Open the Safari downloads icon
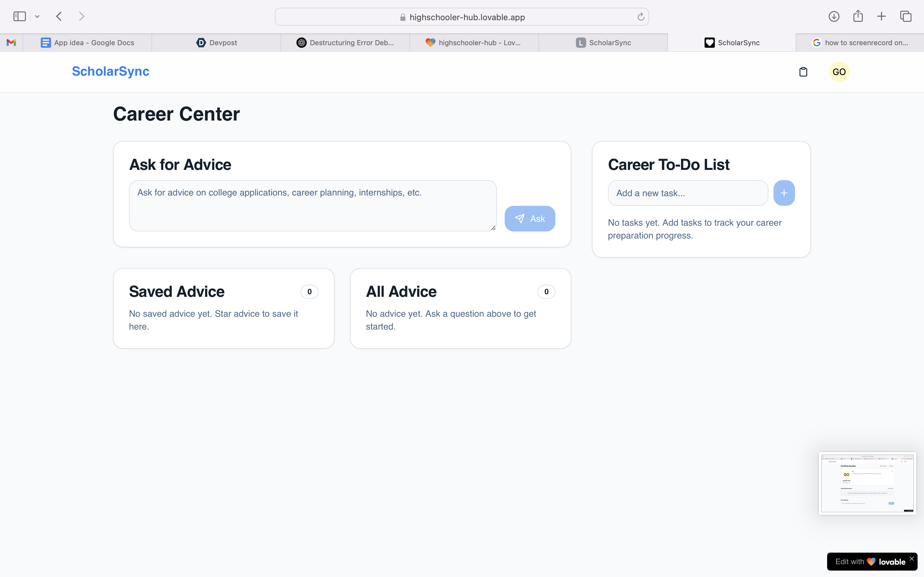 834,16
